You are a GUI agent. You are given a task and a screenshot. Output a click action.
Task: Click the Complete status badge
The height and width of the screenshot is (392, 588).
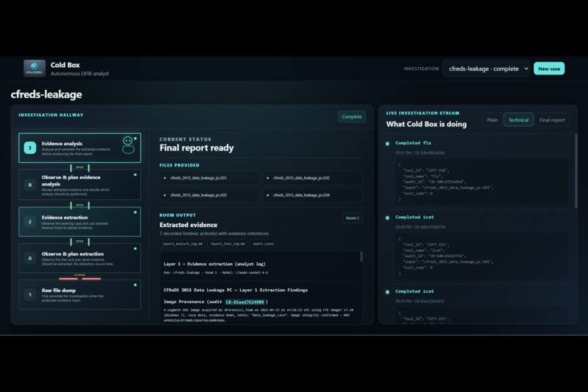click(x=352, y=117)
